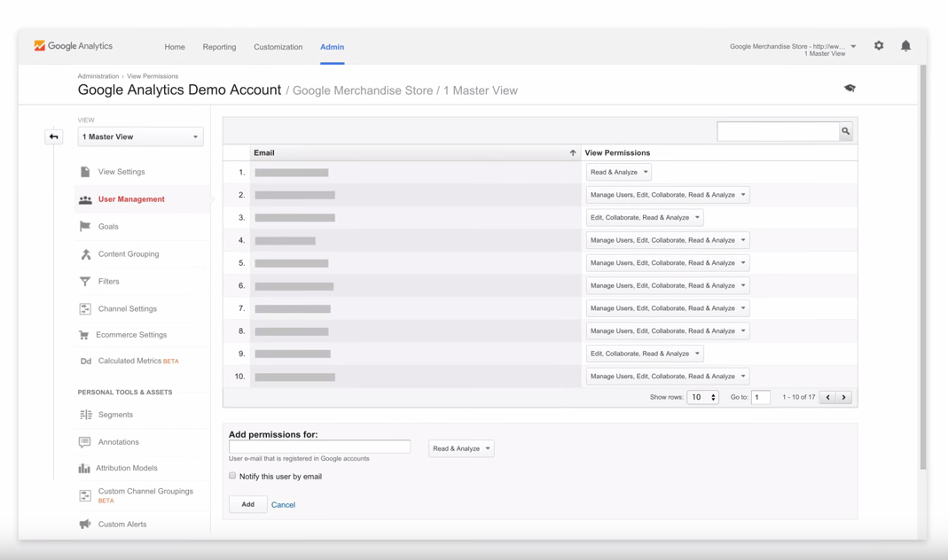Go to the next page of users

pos(843,397)
